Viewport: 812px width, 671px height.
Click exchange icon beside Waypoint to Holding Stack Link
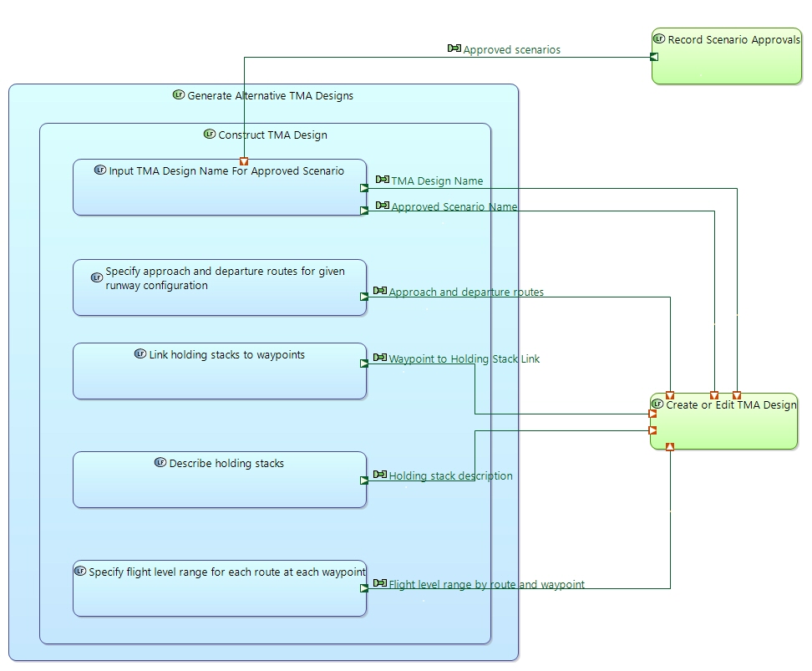[x=380, y=358]
